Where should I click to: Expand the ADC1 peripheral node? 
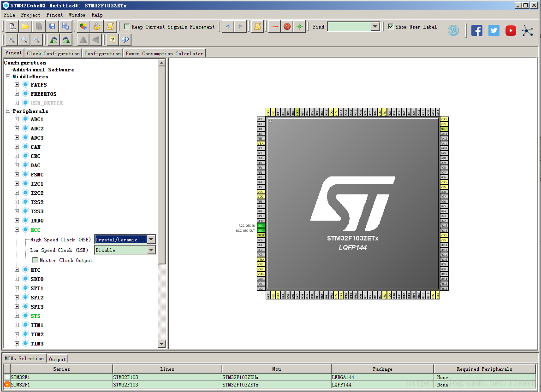coord(17,119)
